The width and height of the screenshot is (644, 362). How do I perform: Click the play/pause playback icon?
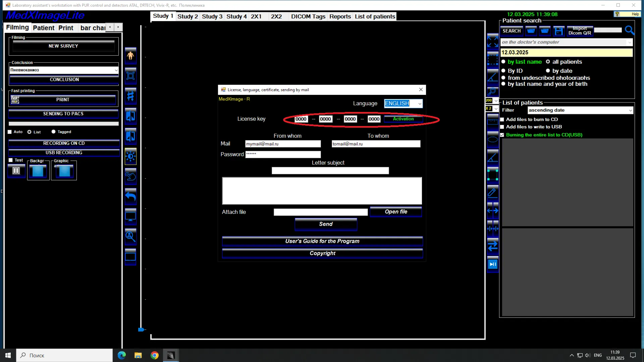pos(492,264)
